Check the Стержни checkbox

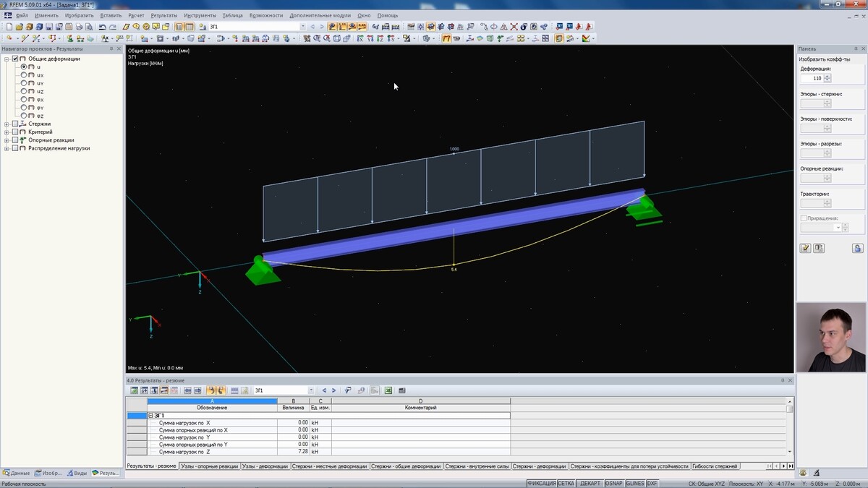pos(15,124)
